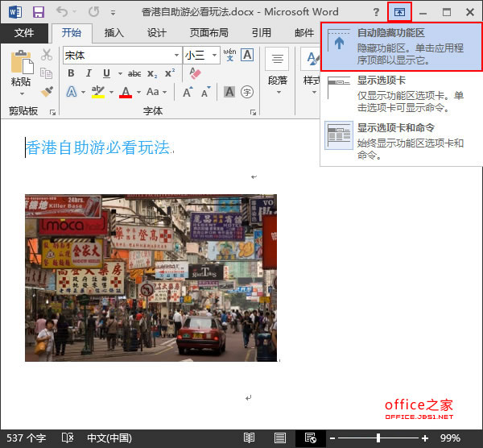The image size is (483, 448).
Task: Click the Cut scissors icon
Action: (47, 55)
